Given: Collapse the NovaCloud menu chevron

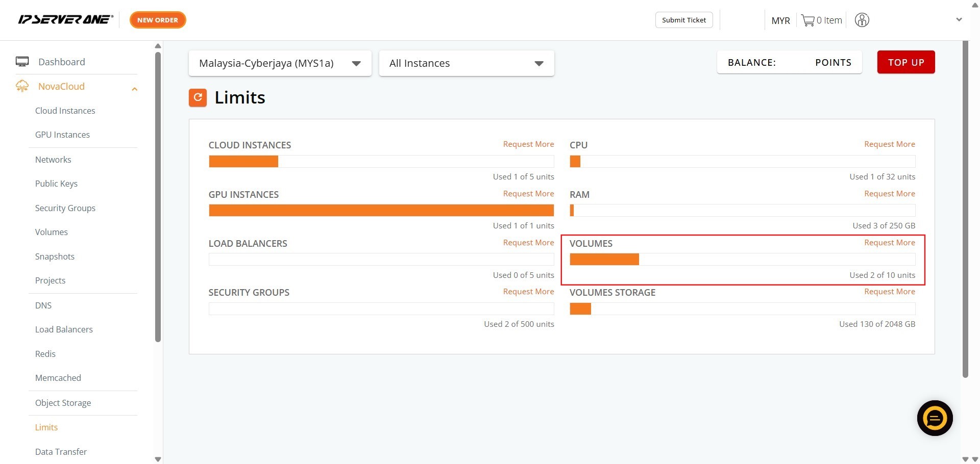Looking at the screenshot, I should (x=135, y=89).
